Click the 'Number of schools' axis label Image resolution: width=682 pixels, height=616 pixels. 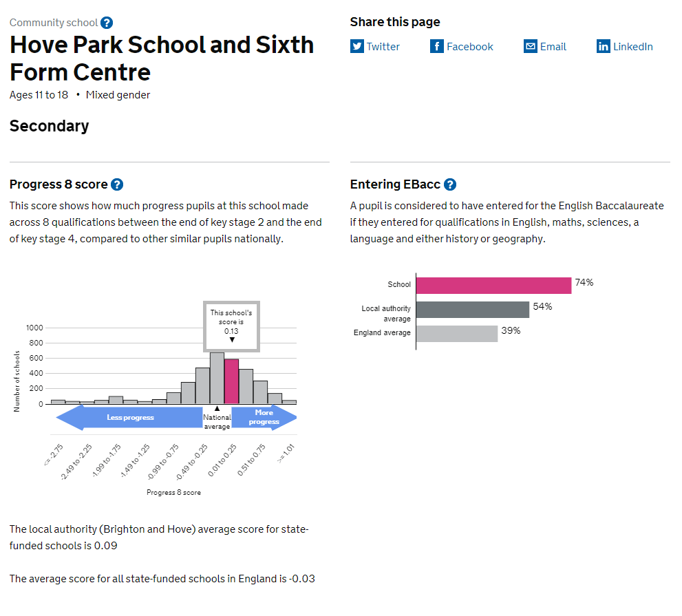click(x=17, y=381)
